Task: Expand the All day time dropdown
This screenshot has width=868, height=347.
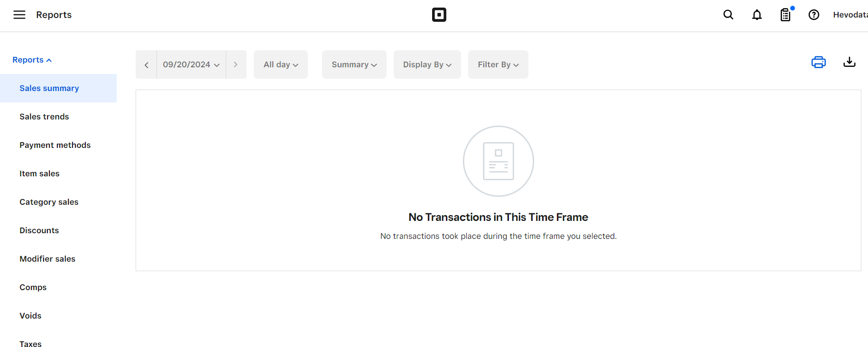Action: point(281,64)
